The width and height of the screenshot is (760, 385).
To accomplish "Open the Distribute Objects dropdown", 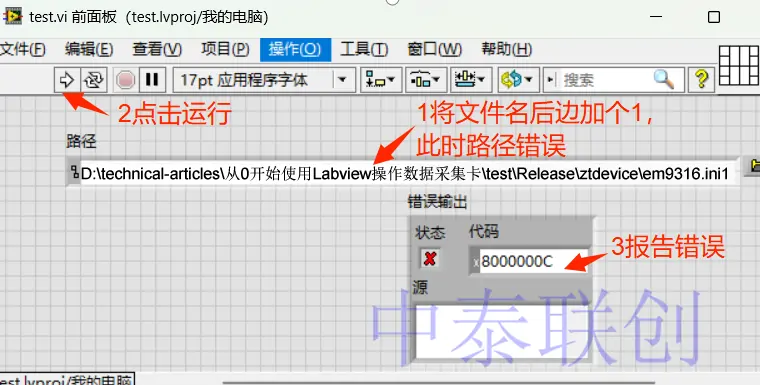I will pyautogui.click(x=425, y=80).
